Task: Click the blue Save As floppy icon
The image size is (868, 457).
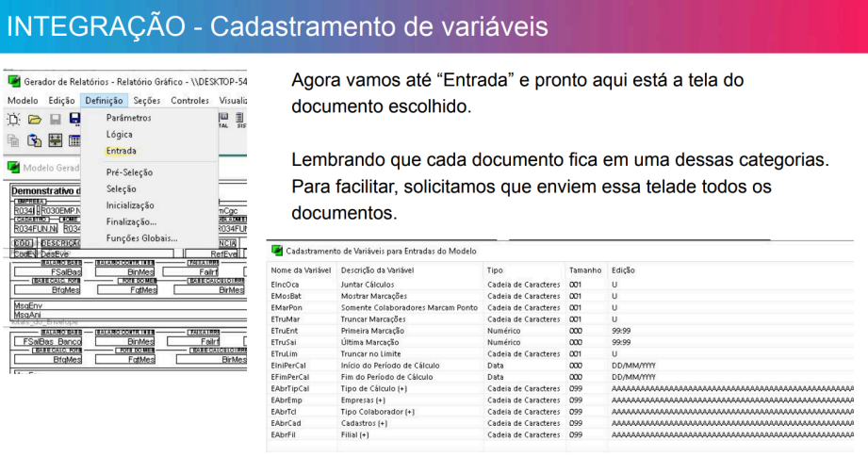Action: tap(74, 120)
